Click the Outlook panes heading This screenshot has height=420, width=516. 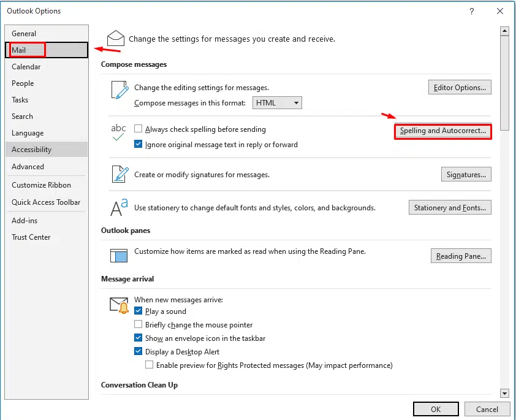[x=126, y=231]
